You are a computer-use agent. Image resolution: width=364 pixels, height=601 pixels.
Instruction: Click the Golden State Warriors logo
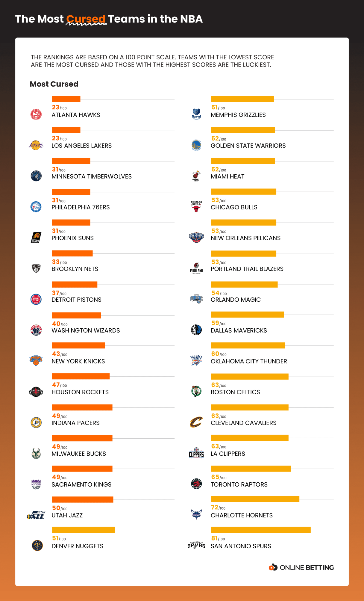tap(196, 145)
